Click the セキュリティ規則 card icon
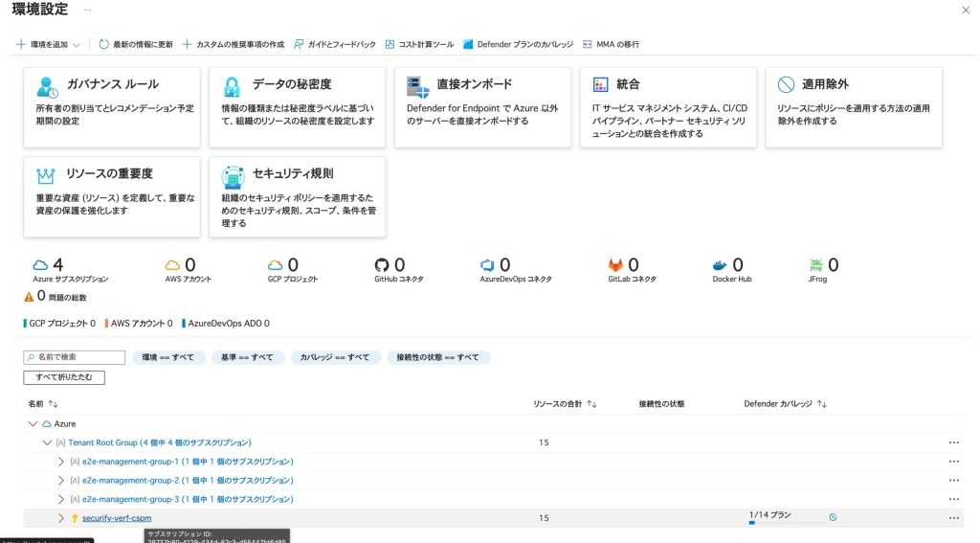Screen dimensions: 980x543 [232, 175]
